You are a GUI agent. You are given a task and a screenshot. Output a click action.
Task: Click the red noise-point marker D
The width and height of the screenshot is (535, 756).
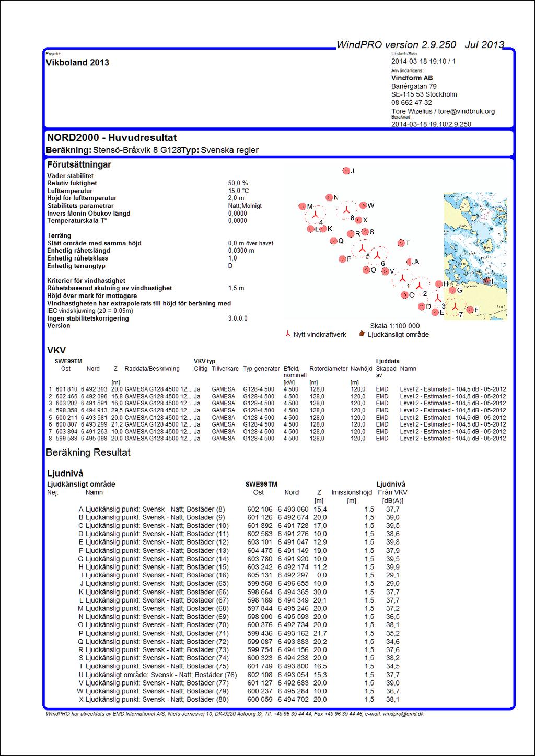coord(422,306)
